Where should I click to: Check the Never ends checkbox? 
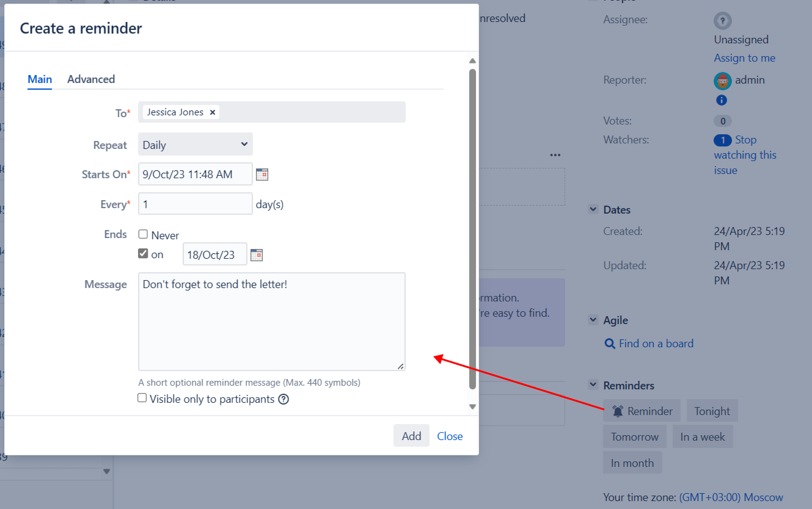coord(143,234)
